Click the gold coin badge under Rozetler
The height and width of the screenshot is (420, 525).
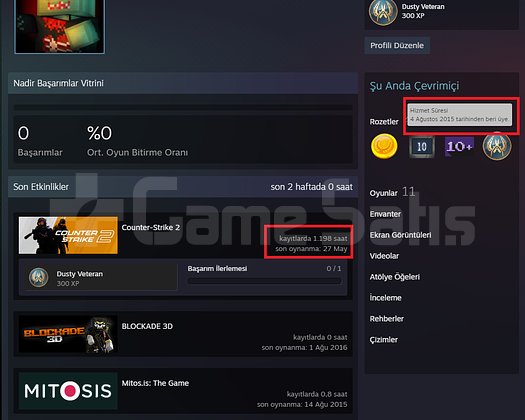tap(384, 146)
